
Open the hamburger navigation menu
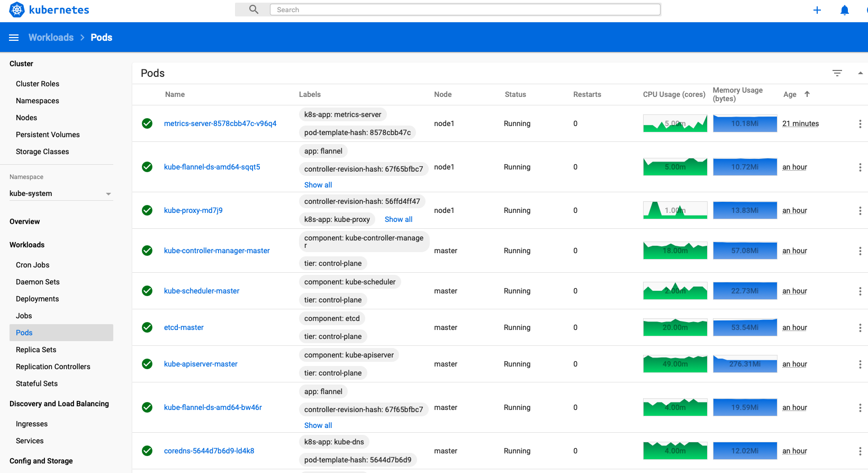tap(14, 38)
